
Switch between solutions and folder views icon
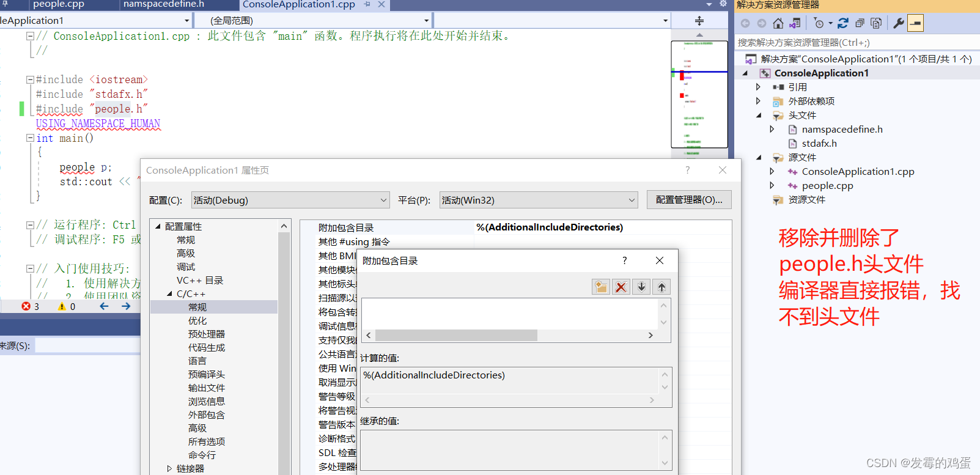[x=795, y=23]
